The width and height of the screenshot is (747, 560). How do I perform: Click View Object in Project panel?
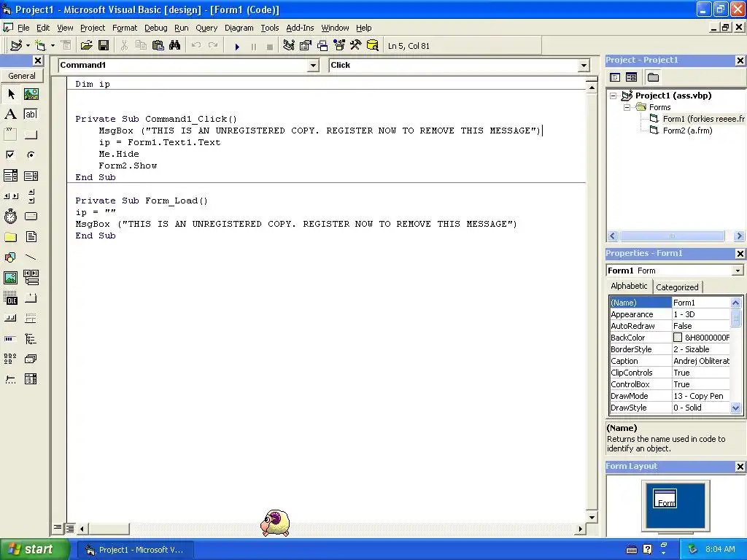coord(631,77)
